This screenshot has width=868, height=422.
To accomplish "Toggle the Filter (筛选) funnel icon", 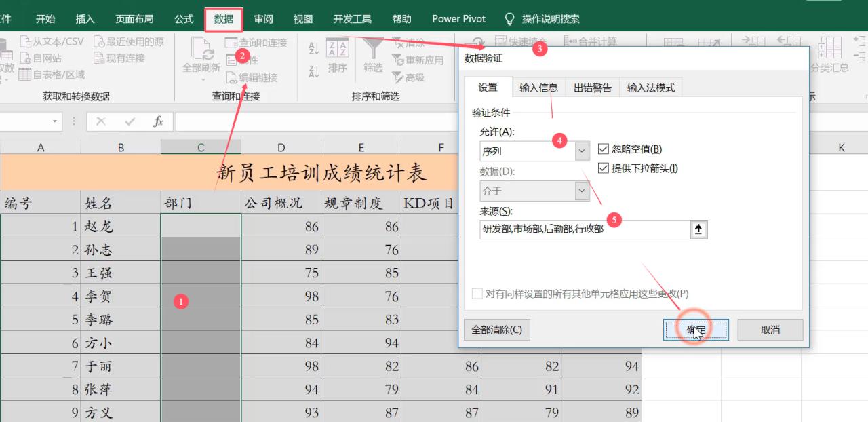I will 372,47.
